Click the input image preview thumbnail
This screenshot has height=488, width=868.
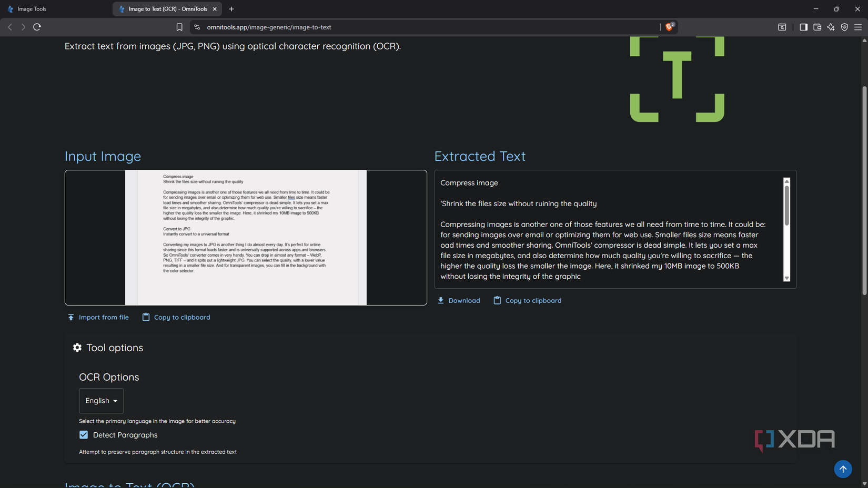click(x=246, y=237)
